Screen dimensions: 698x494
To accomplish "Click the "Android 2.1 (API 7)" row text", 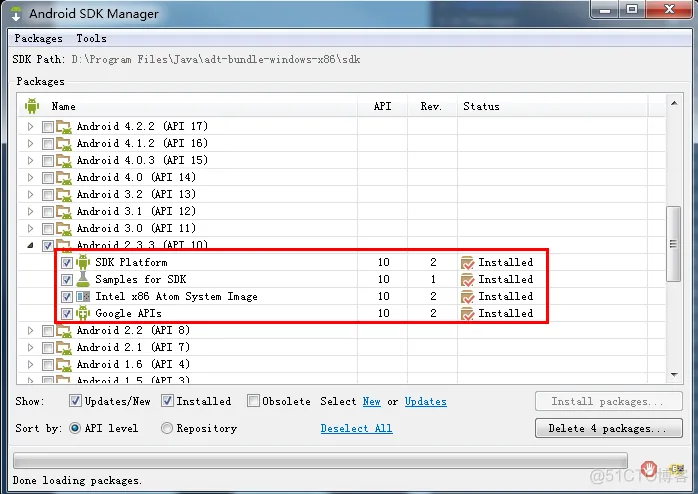I will pos(133,347).
